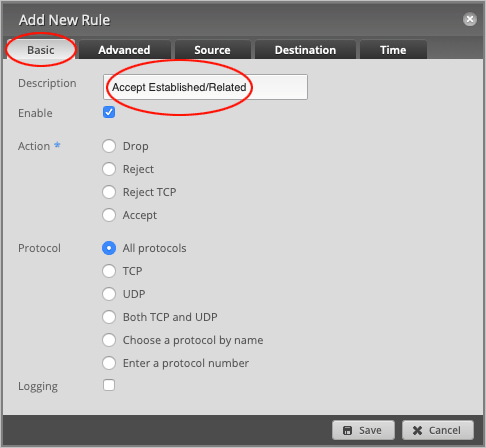Choose TCP protocol

click(x=109, y=271)
